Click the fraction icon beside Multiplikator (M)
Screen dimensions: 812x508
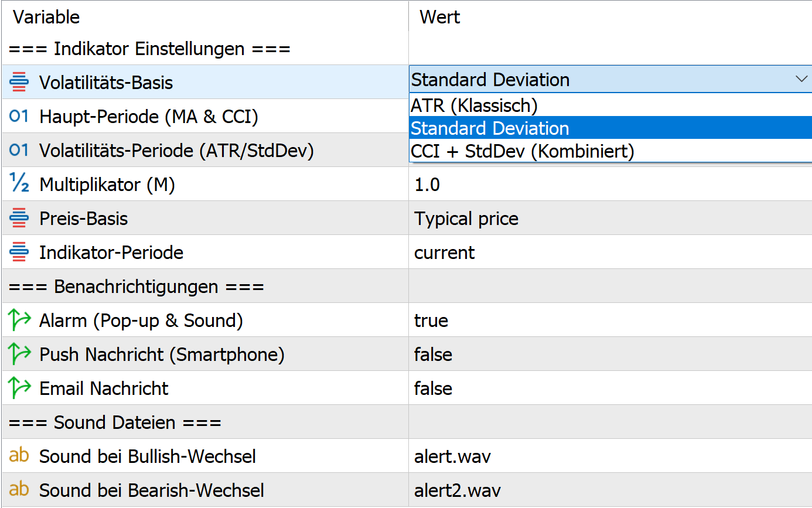point(19,184)
